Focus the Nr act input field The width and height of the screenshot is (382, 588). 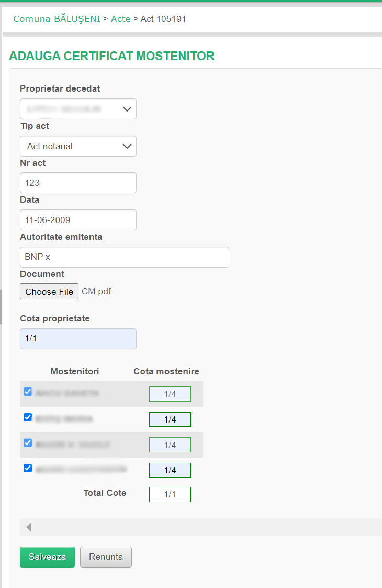pyautogui.click(x=78, y=183)
